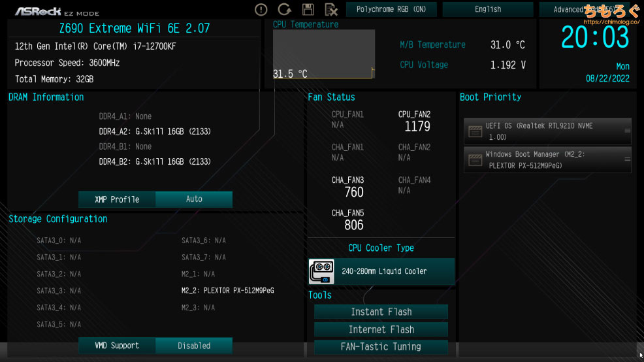Click SATA3_2: N/A entry
This screenshot has height=362, width=644.
click(59, 274)
